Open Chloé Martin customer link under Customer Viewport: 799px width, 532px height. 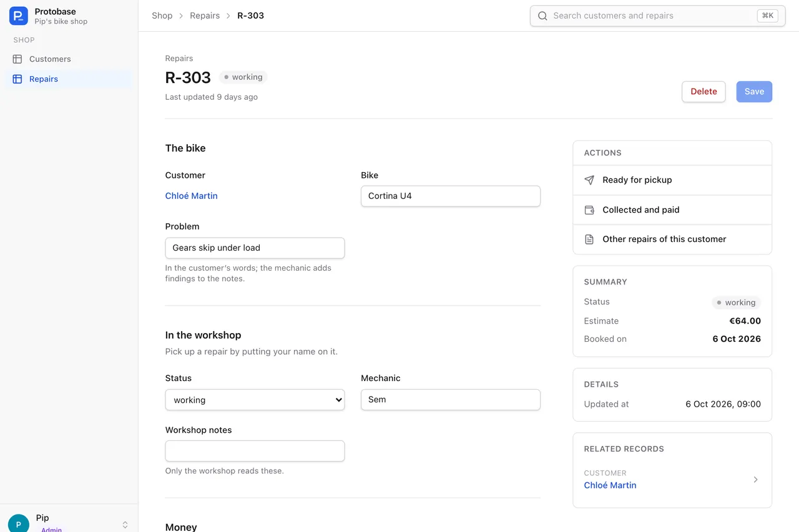[192, 196]
